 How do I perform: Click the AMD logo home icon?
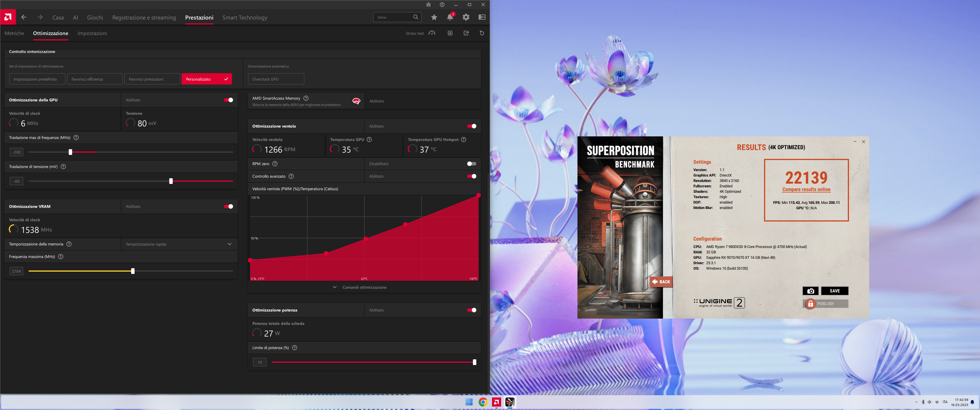tap(8, 17)
